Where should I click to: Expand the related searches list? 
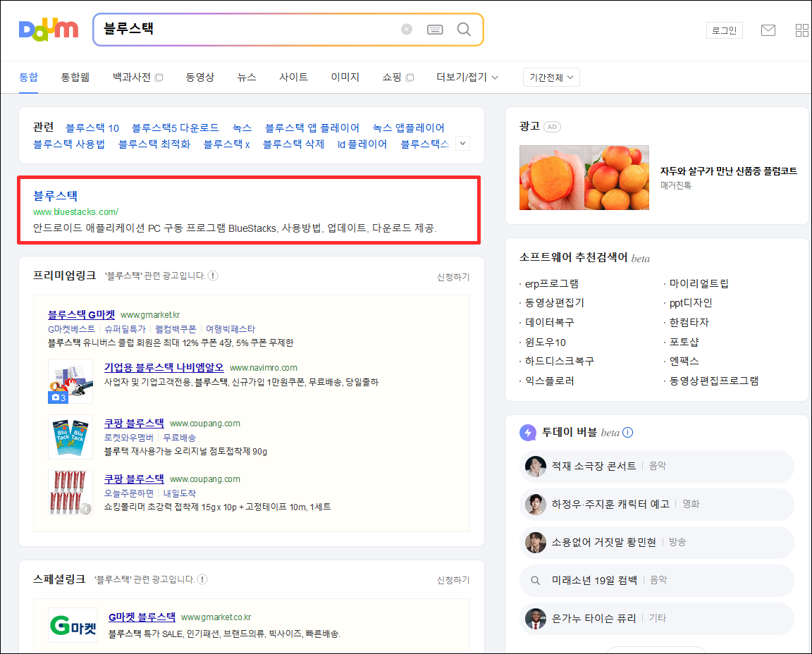point(463,144)
